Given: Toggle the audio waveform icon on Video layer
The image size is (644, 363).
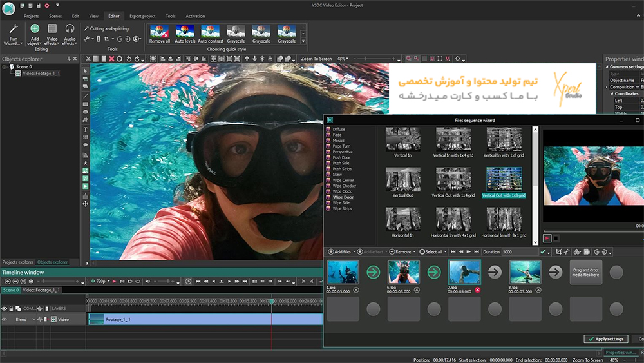Looking at the screenshot, I should (39, 319).
